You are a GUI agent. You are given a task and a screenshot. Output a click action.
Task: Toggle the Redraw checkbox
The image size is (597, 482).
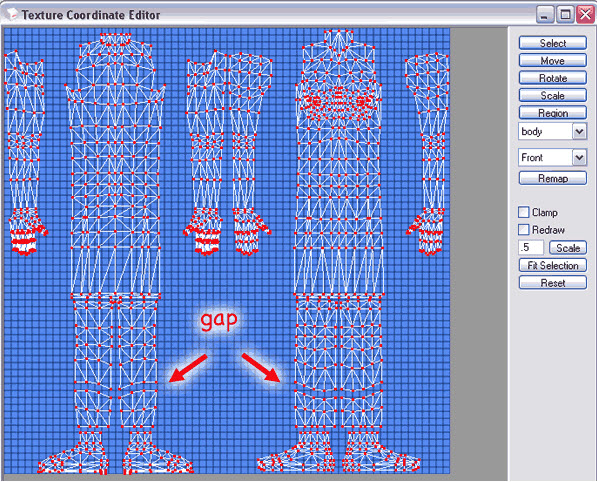524,230
